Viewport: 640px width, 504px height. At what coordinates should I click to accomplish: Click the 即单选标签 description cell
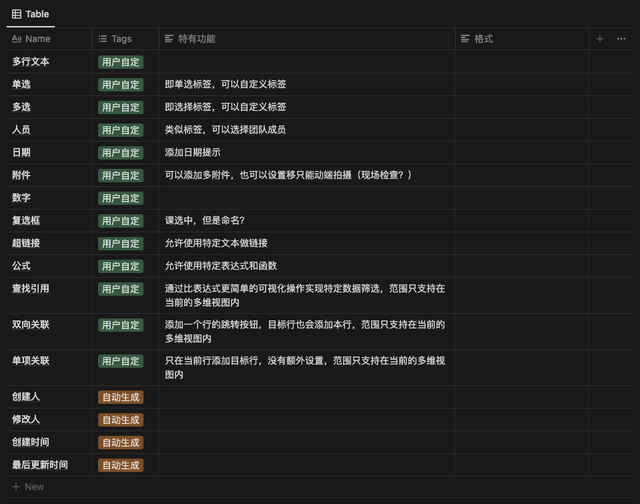coord(307,84)
